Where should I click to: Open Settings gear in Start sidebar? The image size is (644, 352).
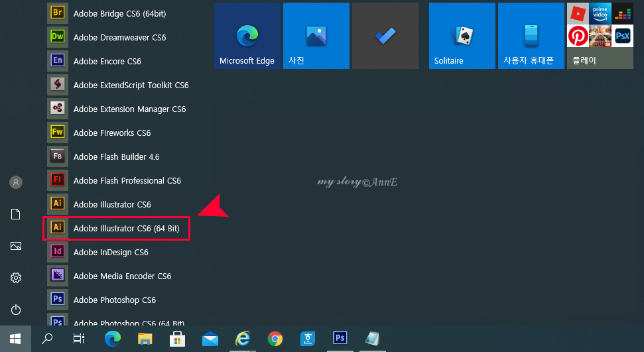point(16,278)
